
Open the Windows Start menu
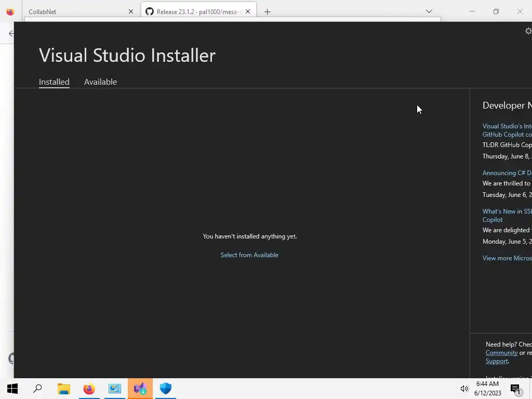(x=12, y=389)
